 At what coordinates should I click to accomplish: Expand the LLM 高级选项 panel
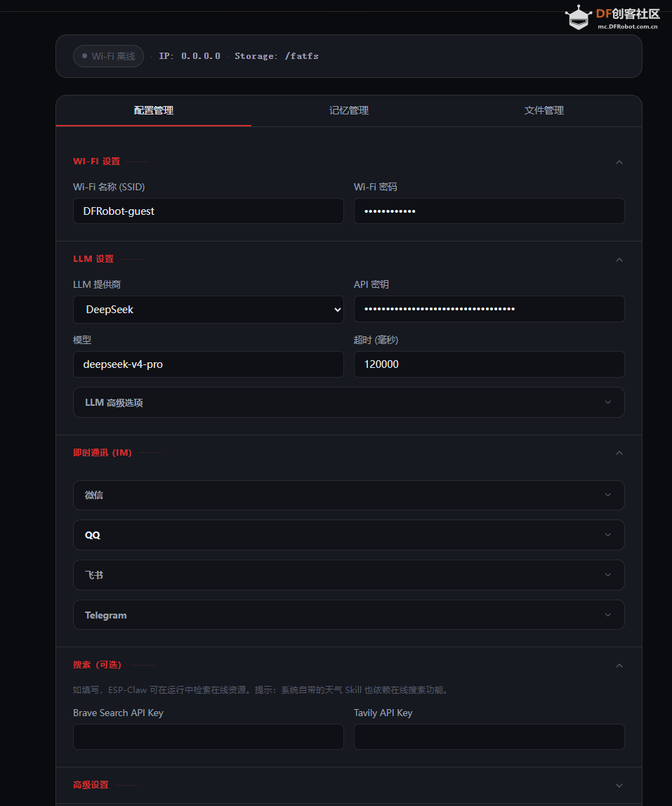(x=348, y=402)
